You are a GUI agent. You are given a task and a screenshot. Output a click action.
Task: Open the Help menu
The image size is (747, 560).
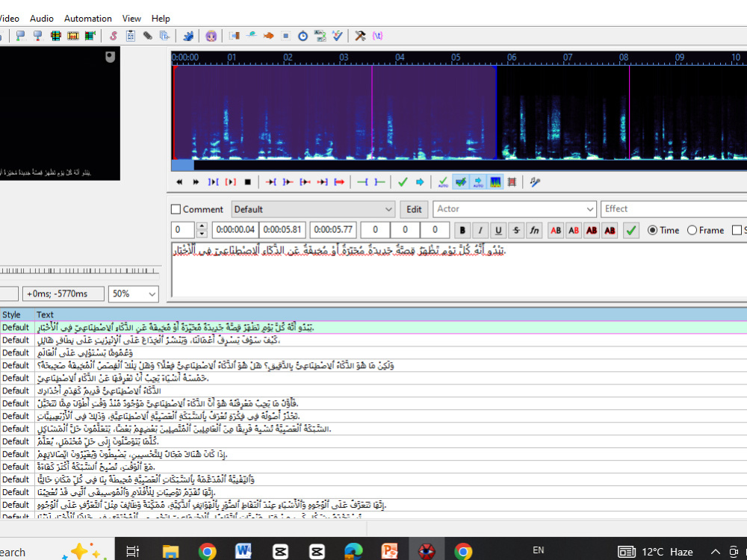click(x=161, y=19)
